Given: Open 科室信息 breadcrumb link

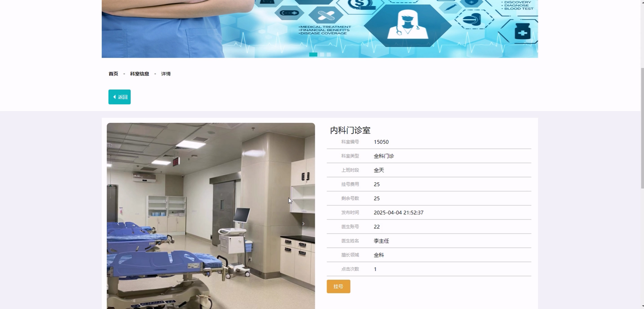Looking at the screenshot, I should click(139, 74).
